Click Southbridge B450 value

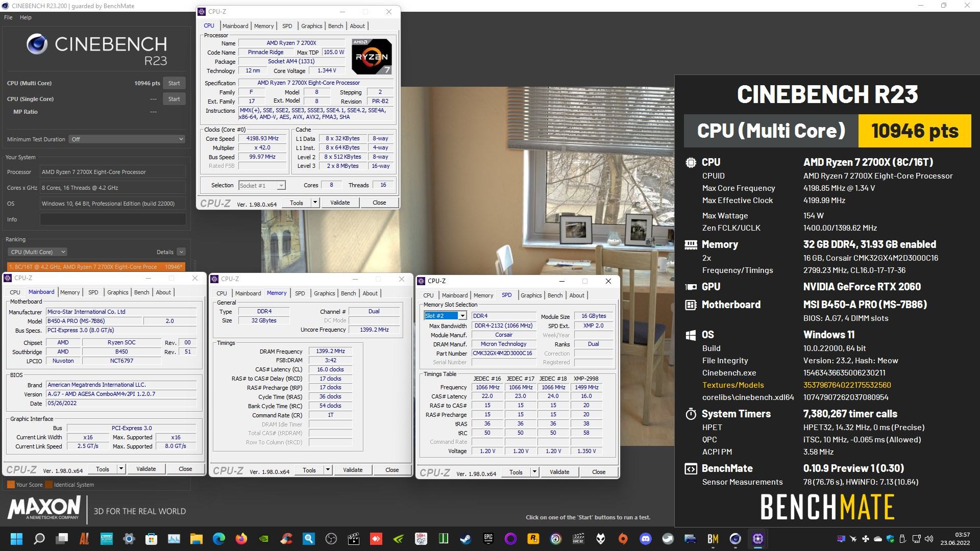(x=121, y=352)
